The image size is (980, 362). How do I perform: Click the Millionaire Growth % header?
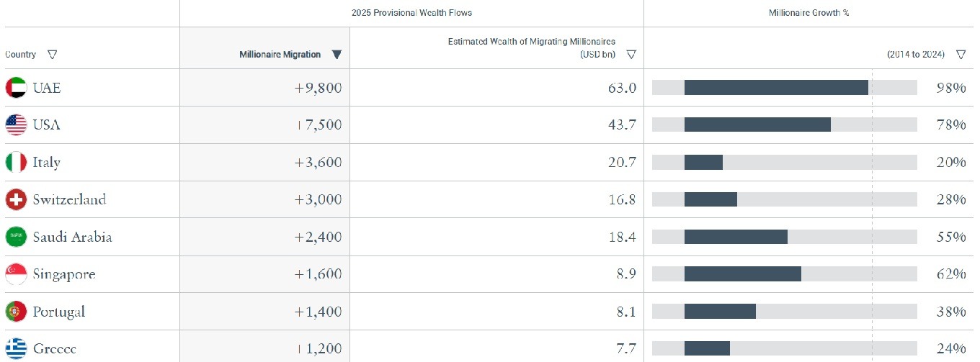coord(808,13)
